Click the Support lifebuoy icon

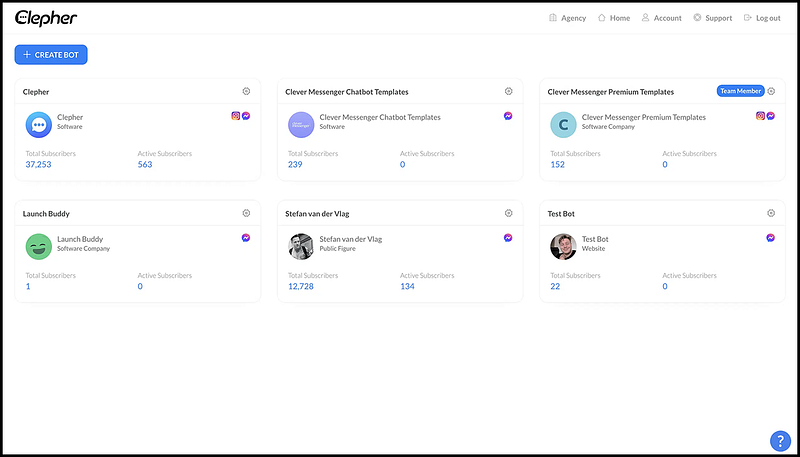click(x=697, y=18)
